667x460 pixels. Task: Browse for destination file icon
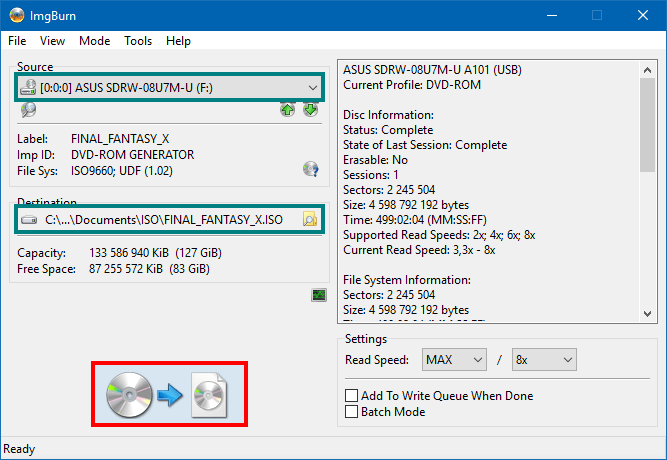click(310, 219)
